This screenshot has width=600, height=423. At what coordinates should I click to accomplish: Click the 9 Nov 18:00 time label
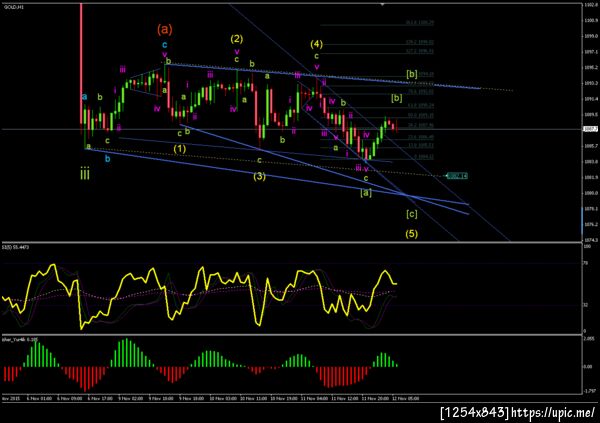point(191,399)
